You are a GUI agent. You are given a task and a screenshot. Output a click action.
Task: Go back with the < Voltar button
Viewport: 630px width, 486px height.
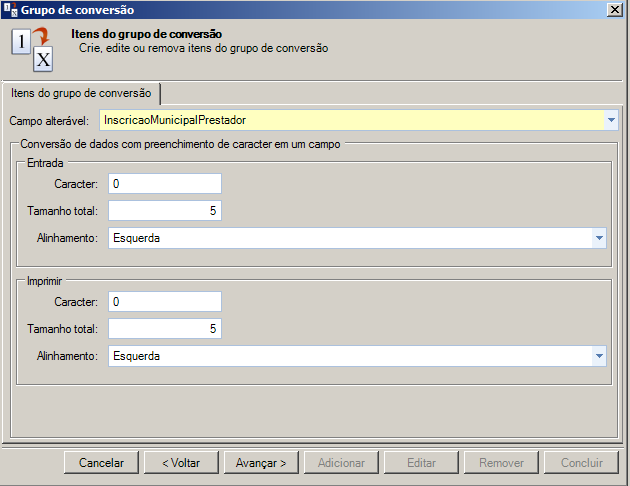point(181,463)
